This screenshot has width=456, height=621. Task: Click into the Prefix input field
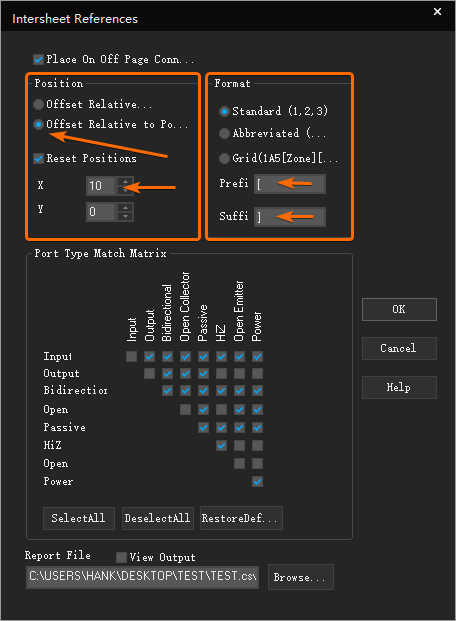point(290,184)
